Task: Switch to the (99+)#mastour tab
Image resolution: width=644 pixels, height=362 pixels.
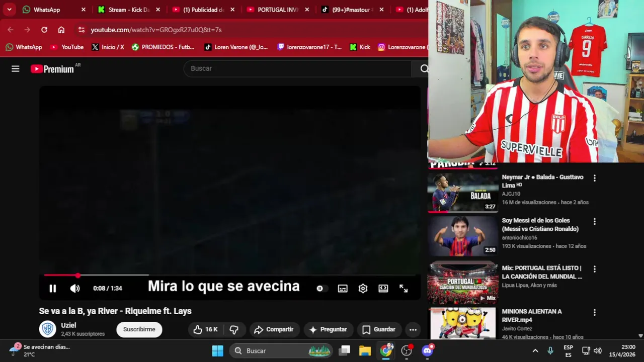Action: pyautogui.click(x=351, y=10)
